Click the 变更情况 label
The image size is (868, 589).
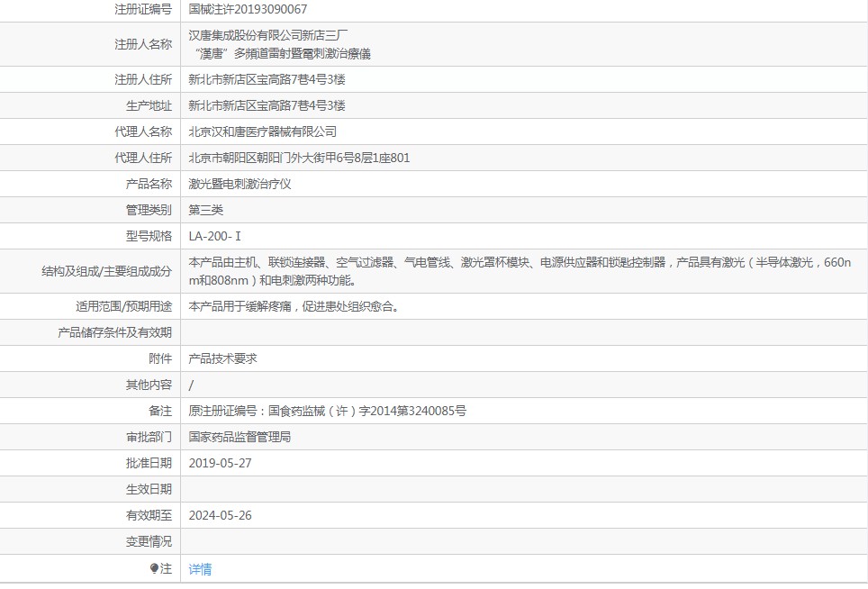[149, 541]
